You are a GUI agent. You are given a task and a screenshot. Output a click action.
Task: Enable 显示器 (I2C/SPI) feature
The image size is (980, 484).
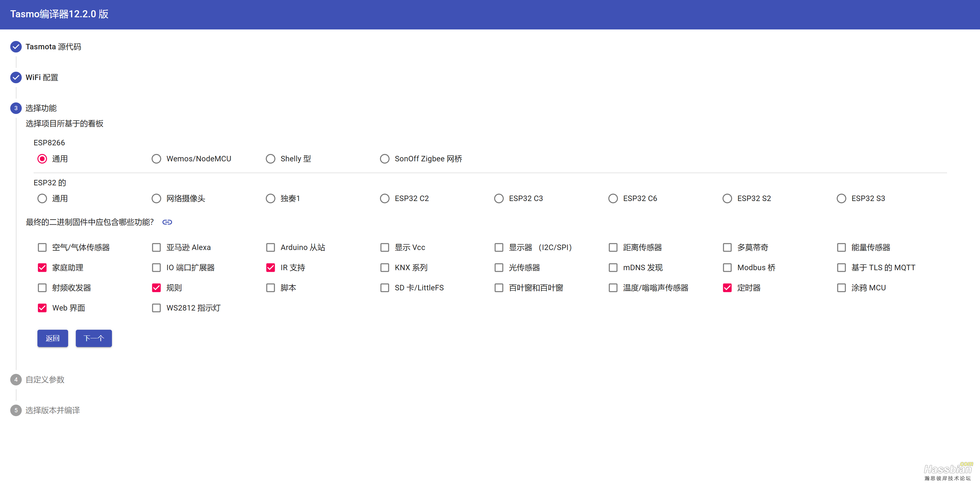pyautogui.click(x=499, y=247)
